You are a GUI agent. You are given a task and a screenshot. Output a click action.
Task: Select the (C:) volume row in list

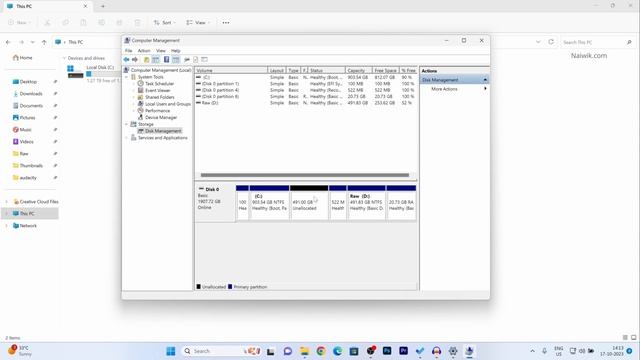(305, 77)
